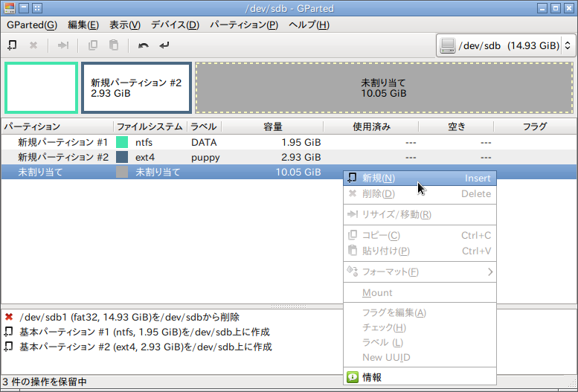Select チェック(H) in the context menu
Screen dimensions: 578x392
[x=420, y=327]
